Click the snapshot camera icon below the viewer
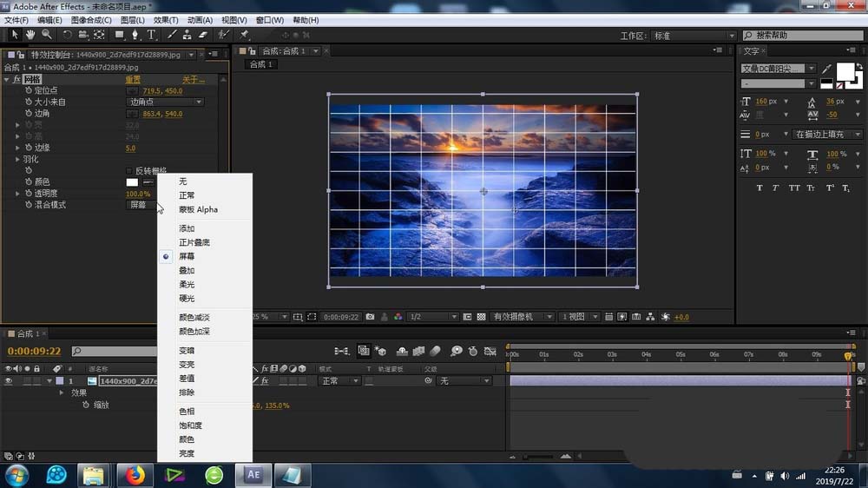The width and height of the screenshot is (868, 488). (371, 317)
